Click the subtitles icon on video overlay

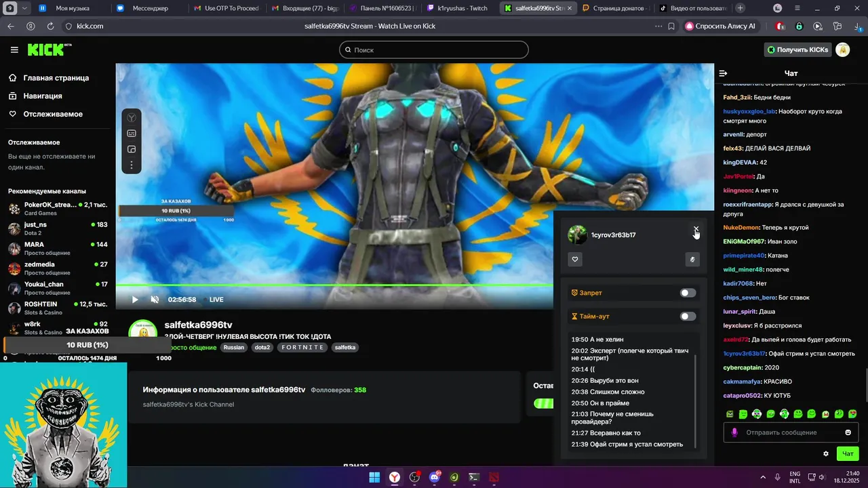pos(132,134)
